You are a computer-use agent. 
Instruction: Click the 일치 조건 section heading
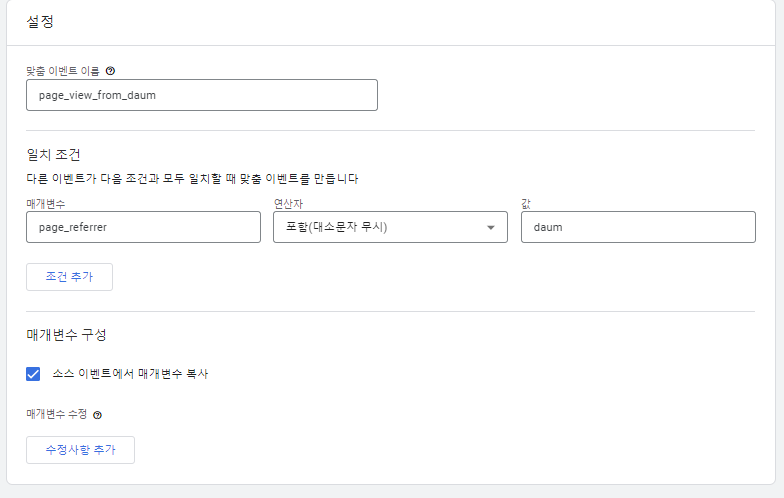click(53, 154)
